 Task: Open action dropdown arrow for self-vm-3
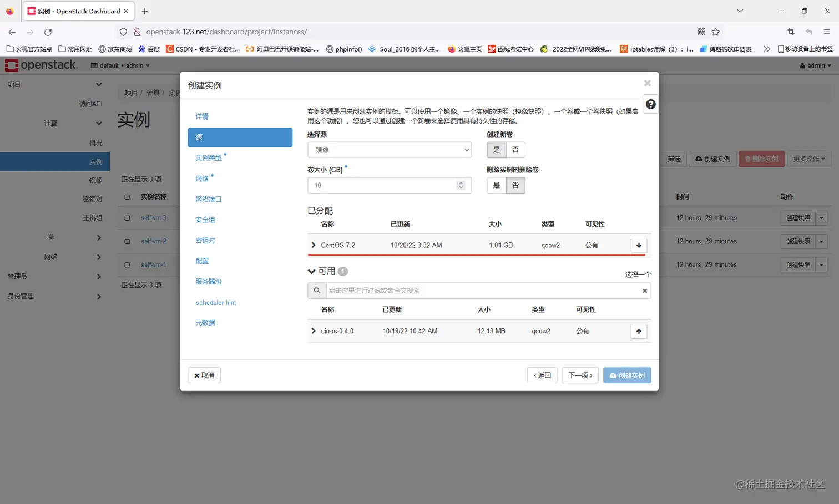[x=821, y=218]
